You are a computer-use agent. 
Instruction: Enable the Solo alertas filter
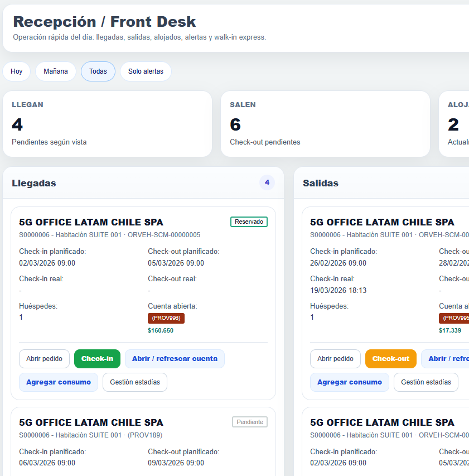pos(146,71)
